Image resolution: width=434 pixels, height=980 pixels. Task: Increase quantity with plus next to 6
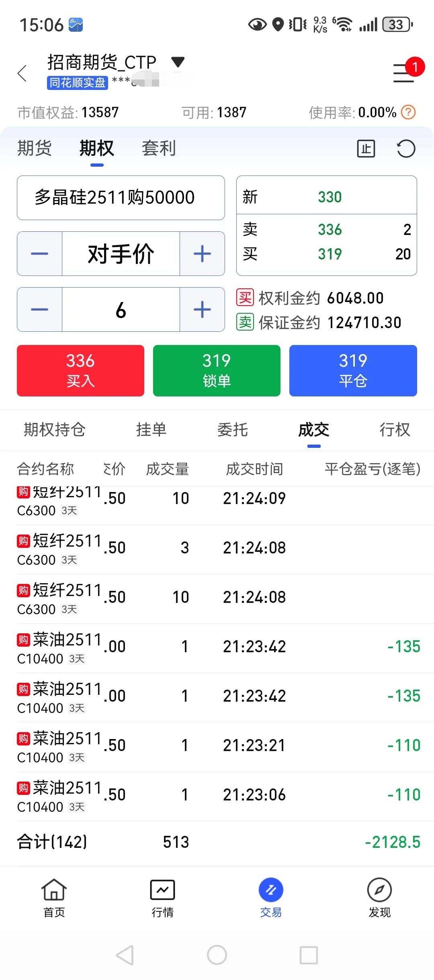click(x=202, y=309)
